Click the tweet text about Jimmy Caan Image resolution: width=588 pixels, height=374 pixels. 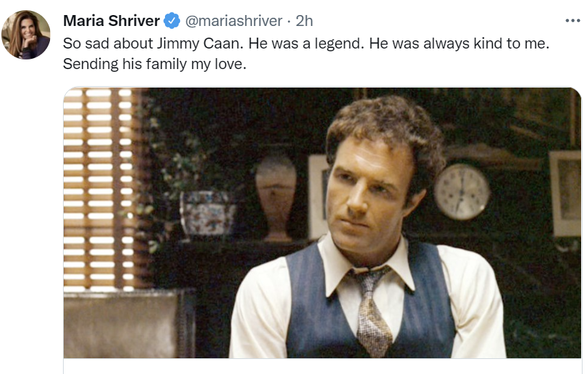point(306,53)
